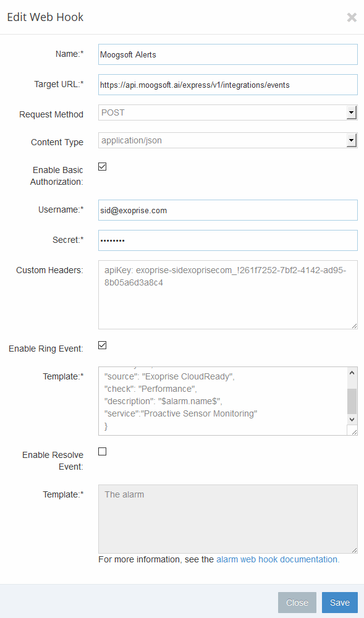Focus the Name field with Moogsoft Alerts

[227, 54]
